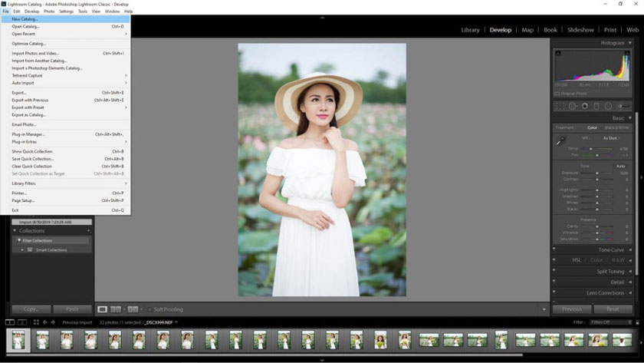The image size is (644, 363).
Task: Collapse the Histogram panel
Action: coord(630,43)
